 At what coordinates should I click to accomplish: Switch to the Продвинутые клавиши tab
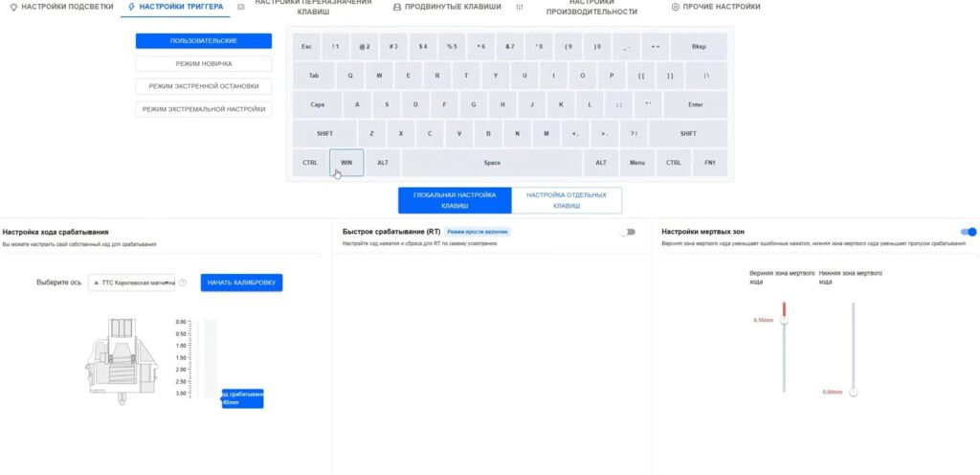pyautogui.click(x=448, y=7)
